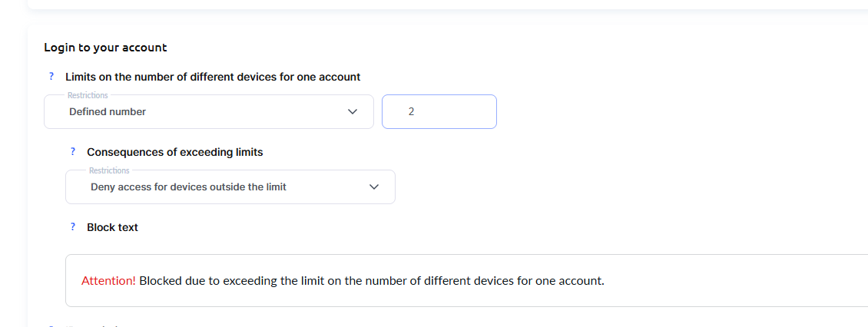Focus the device count field showing 2
Viewport: 868px width, 327px height.
click(439, 112)
